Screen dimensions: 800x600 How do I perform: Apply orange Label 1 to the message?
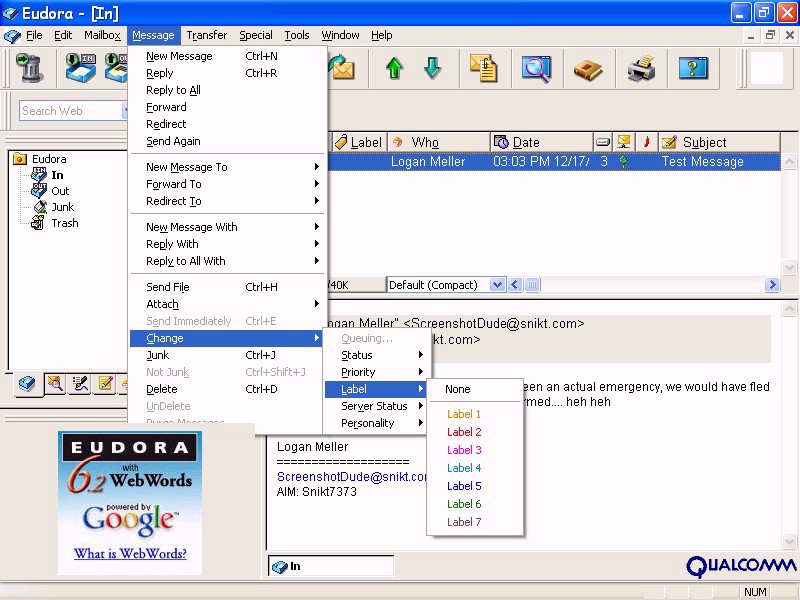tap(475, 414)
